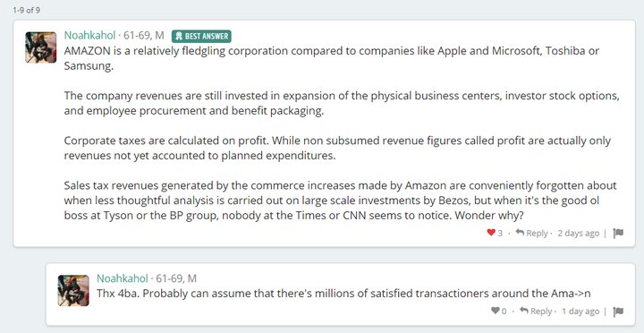
Task: Click the like count 3 on best answer
Action: (500, 233)
